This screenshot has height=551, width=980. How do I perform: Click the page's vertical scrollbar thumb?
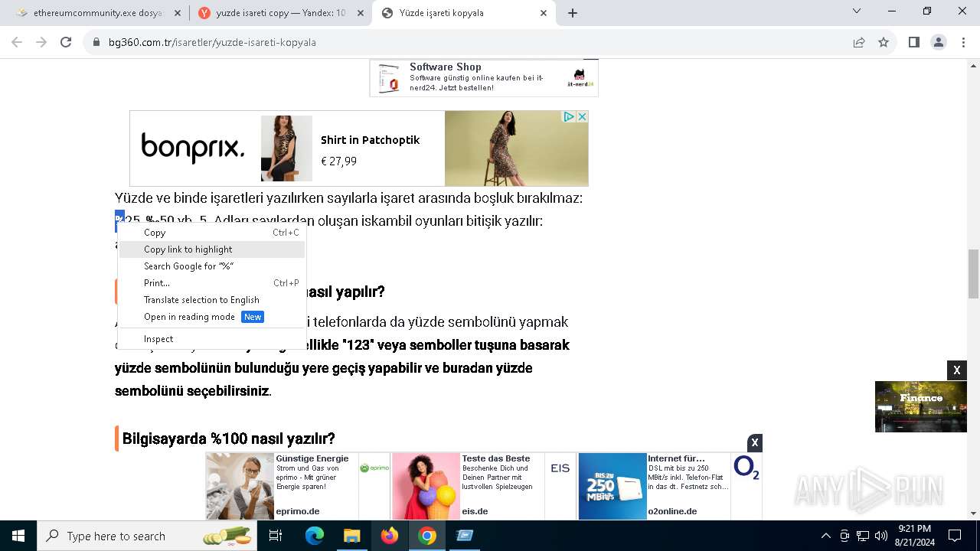[x=974, y=274]
